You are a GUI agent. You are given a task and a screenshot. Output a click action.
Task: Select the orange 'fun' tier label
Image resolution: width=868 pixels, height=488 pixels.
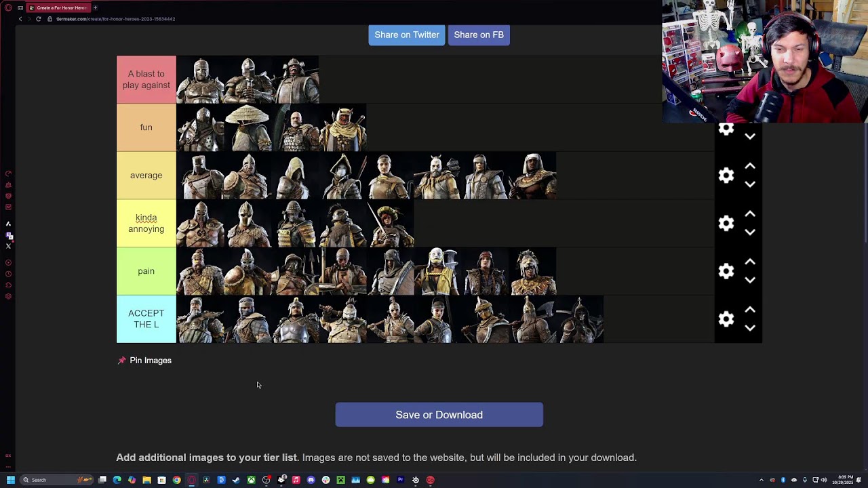coord(146,127)
